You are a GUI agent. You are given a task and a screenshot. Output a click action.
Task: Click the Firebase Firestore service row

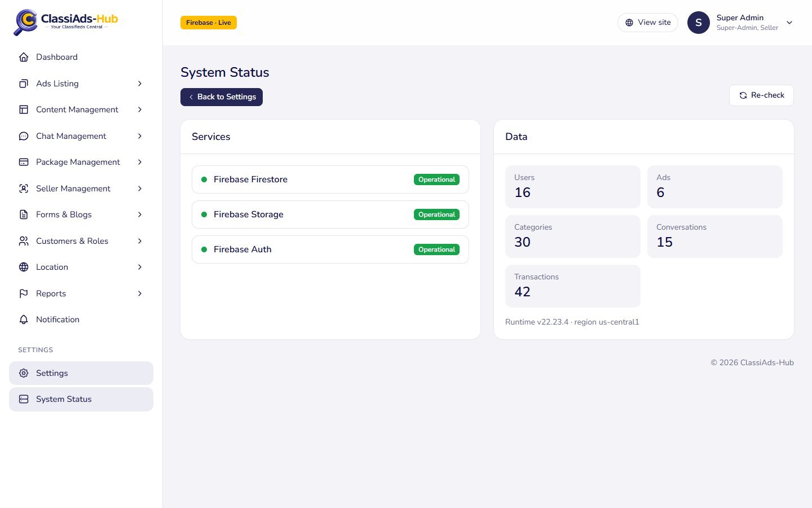point(330,179)
